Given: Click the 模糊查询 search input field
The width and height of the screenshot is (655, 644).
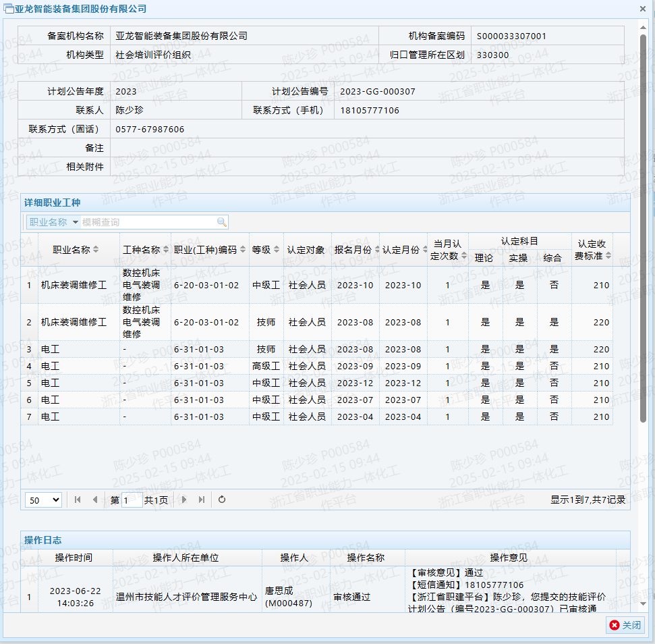Looking at the screenshot, I should (x=148, y=222).
